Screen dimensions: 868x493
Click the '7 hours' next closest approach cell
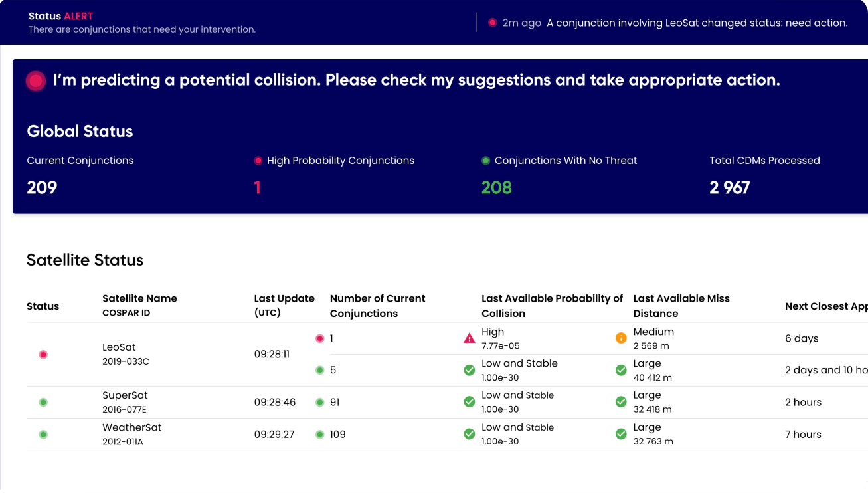pyautogui.click(x=803, y=434)
